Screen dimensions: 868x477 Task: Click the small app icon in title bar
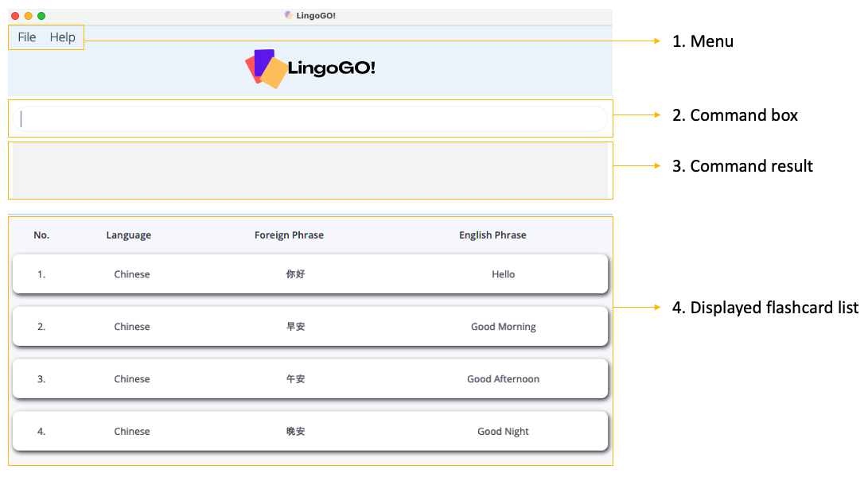(x=288, y=15)
